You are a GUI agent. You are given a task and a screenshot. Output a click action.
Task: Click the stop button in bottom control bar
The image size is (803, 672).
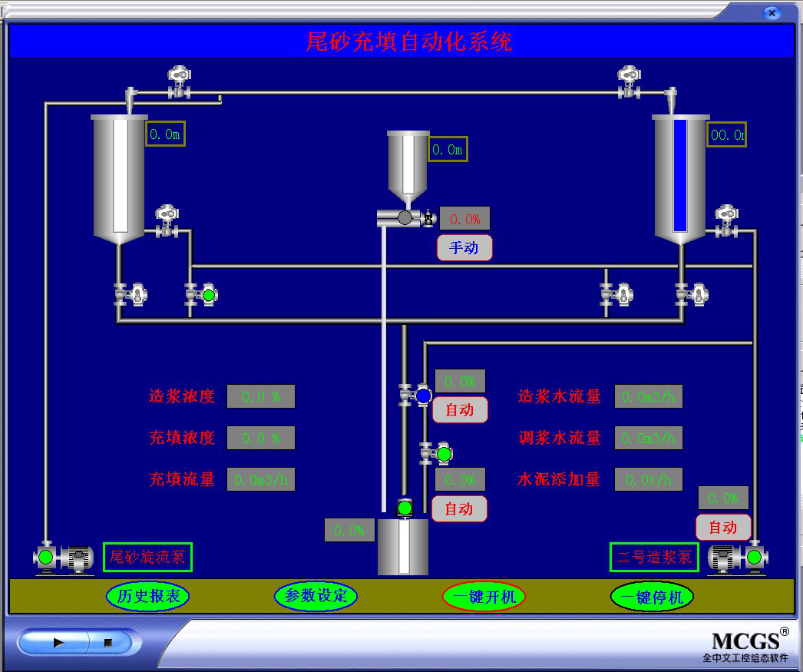point(108,642)
